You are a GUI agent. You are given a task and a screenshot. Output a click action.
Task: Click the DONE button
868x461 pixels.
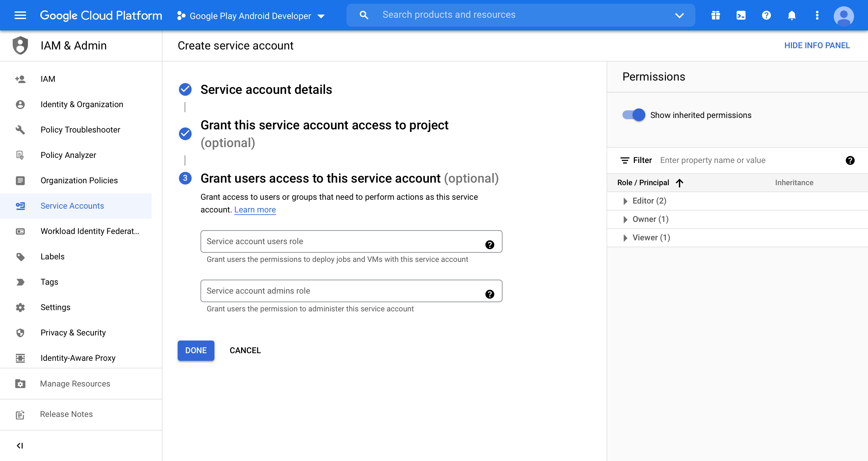(x=196, y=350)
